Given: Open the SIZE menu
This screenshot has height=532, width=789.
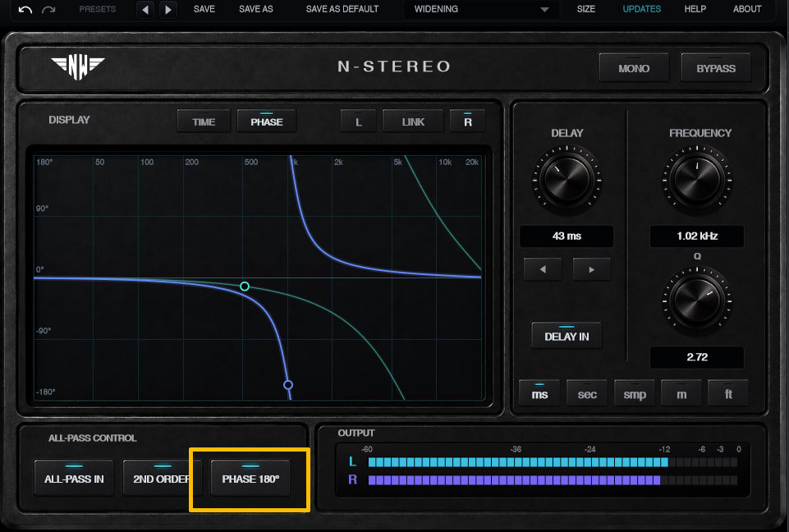Looking at the screenshot, I should 585,9.
